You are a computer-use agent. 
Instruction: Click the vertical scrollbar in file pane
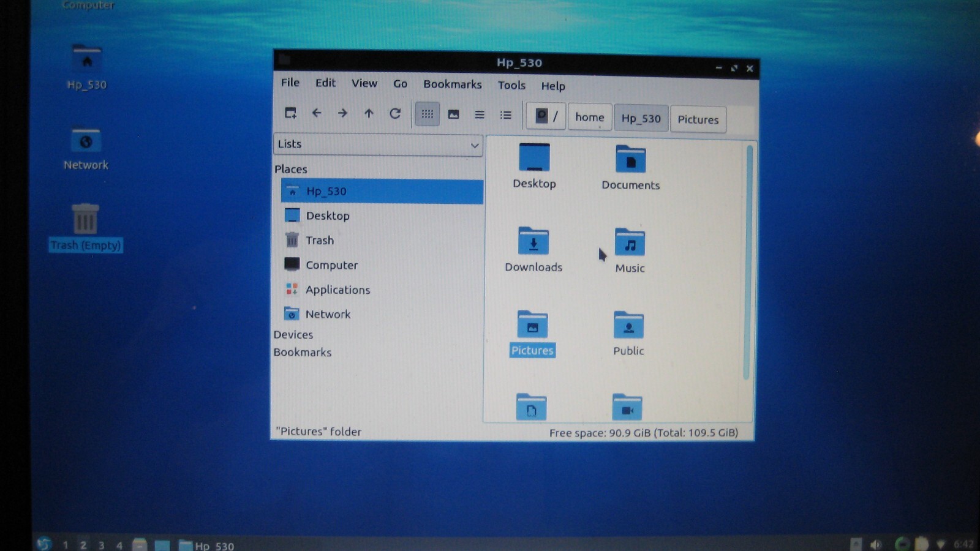point(748,262)
